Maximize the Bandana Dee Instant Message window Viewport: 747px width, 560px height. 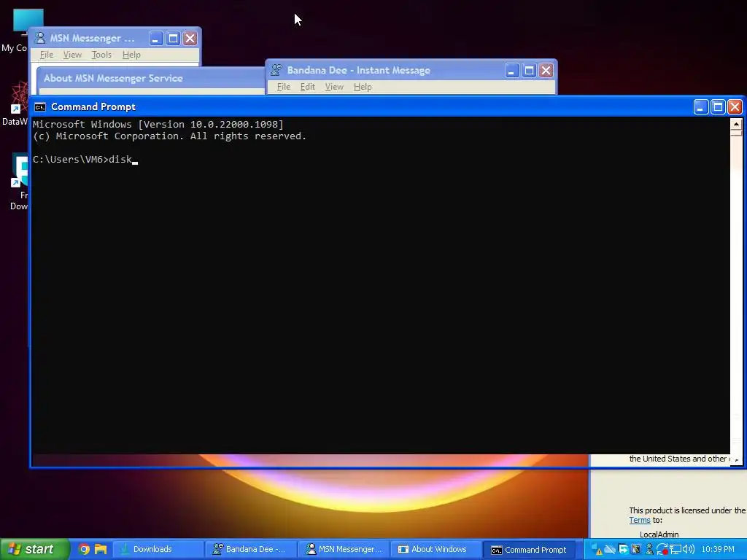(529, 71)
